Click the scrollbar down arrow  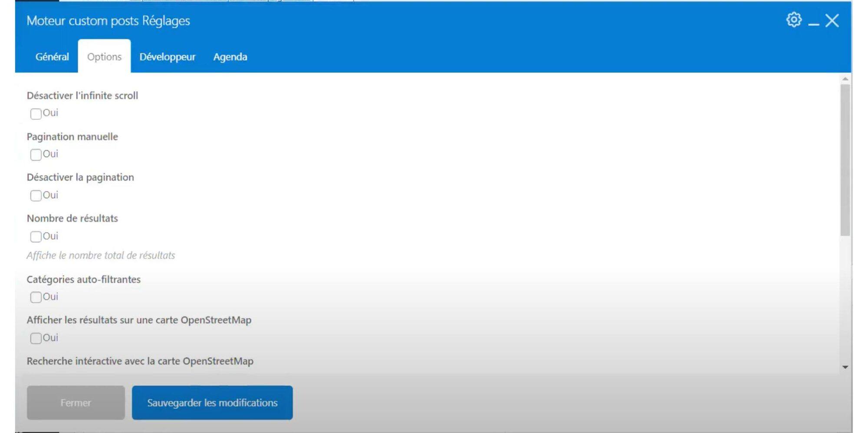845,367
